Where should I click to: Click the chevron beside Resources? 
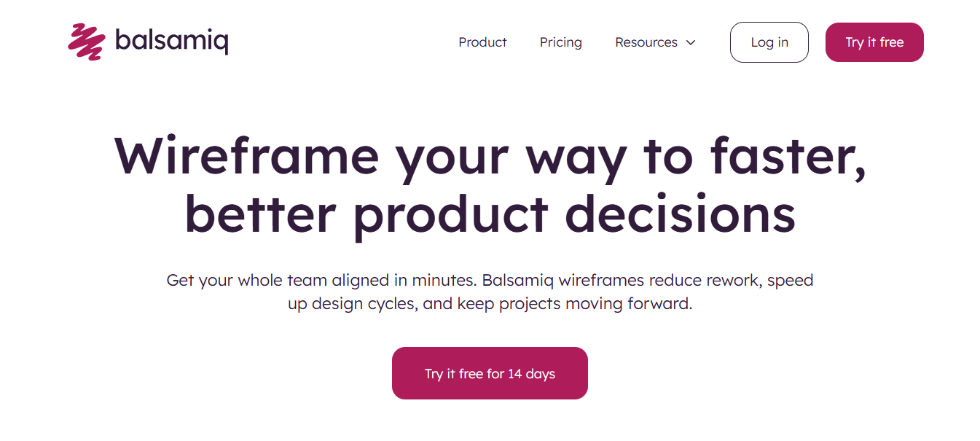pyautogui.click(x=691, y=42)
